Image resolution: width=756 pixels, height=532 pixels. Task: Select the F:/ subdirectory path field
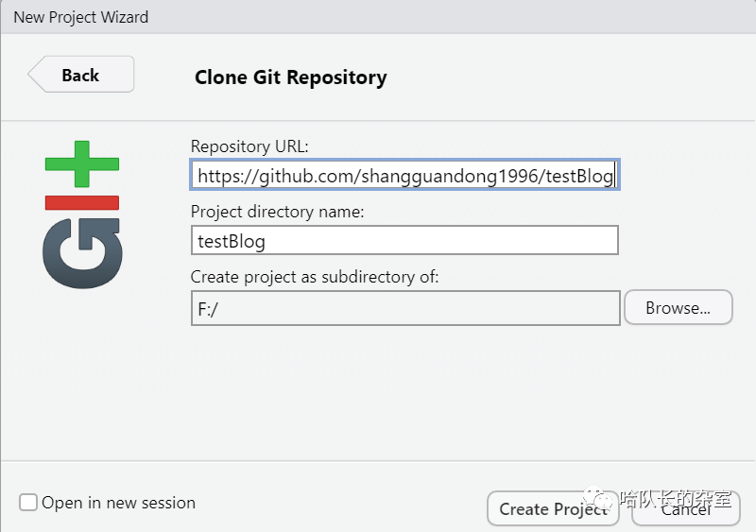click(x=405, y=308)
